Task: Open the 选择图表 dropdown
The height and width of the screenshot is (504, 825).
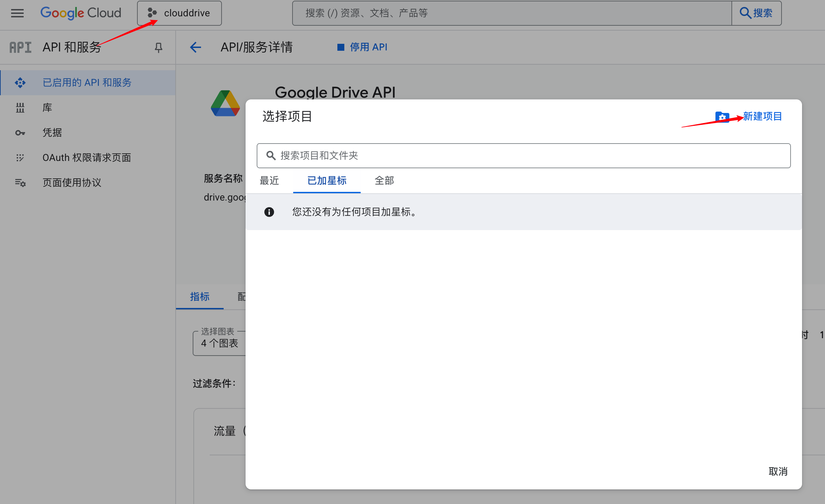Action: click(x=219, y=343)
